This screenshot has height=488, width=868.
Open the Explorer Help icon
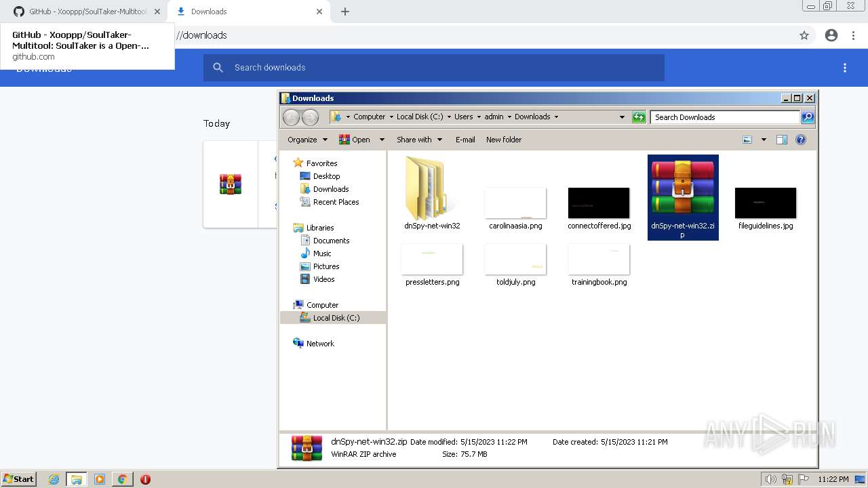801,140
